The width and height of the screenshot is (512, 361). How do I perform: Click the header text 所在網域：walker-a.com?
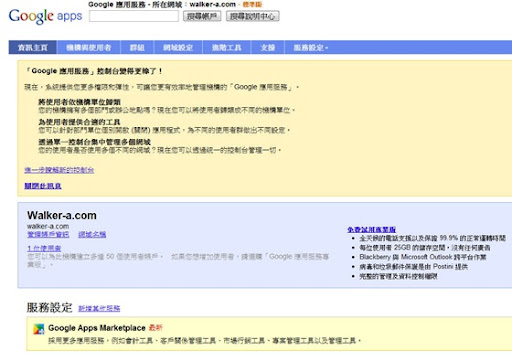pyautogui.click(x=194, y=4)
